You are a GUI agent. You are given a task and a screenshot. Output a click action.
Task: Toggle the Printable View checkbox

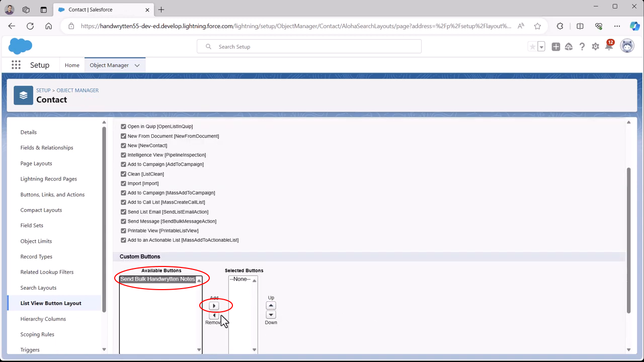123,231
